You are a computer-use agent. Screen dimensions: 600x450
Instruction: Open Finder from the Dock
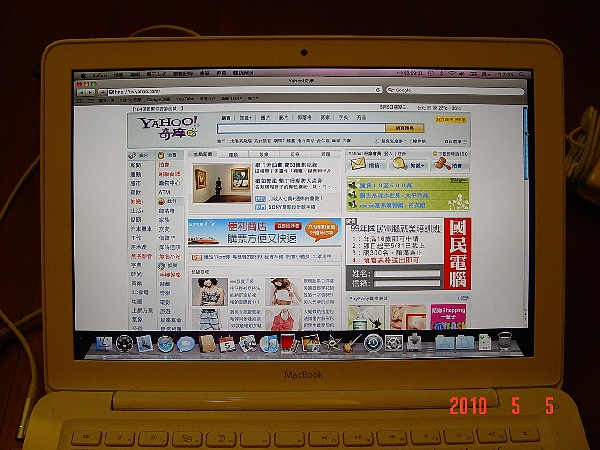[103, 343]
